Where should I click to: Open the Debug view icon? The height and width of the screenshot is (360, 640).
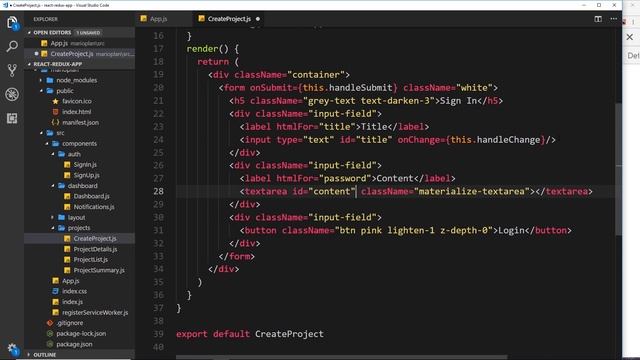point(12,94)
